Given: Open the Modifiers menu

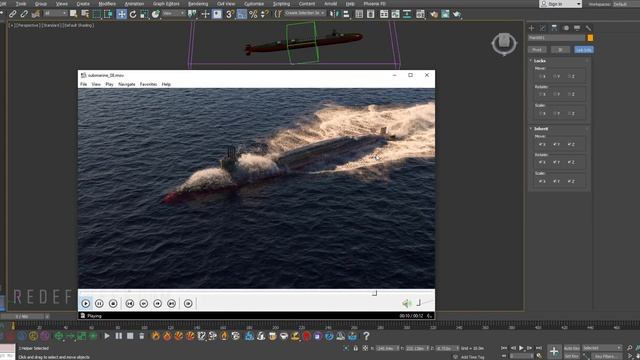Looking at the screenshot, I should click(x=107, y=4).
